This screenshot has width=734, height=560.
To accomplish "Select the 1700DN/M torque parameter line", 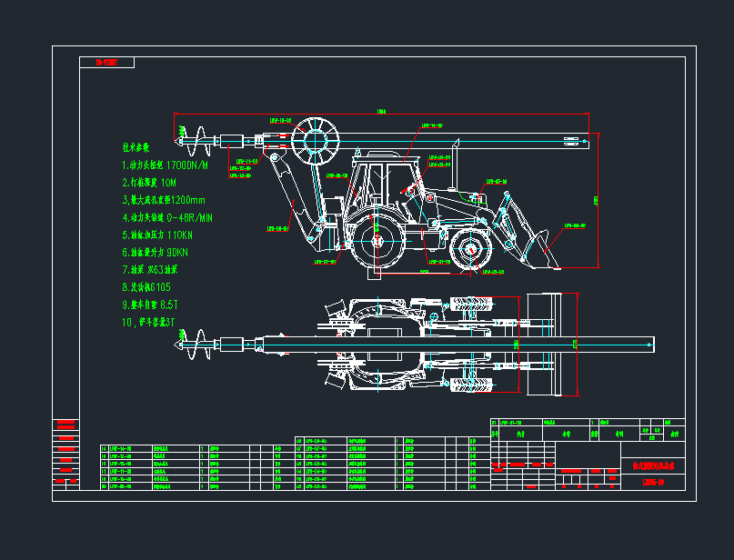I will 166,166.
